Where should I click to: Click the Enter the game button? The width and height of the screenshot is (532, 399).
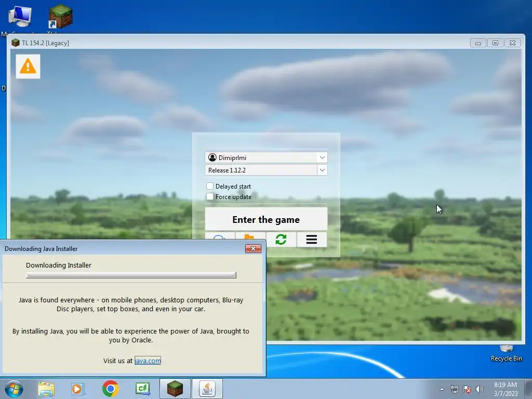point(266,220)
